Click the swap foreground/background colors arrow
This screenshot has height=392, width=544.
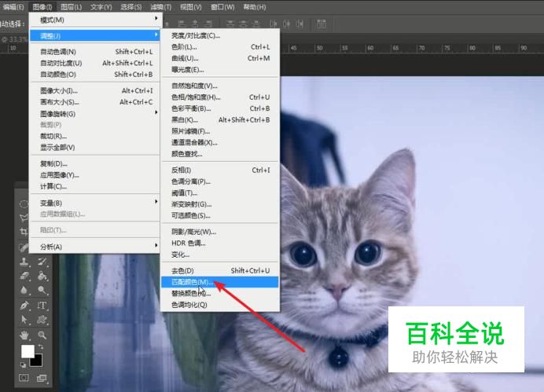coord(41,346)
